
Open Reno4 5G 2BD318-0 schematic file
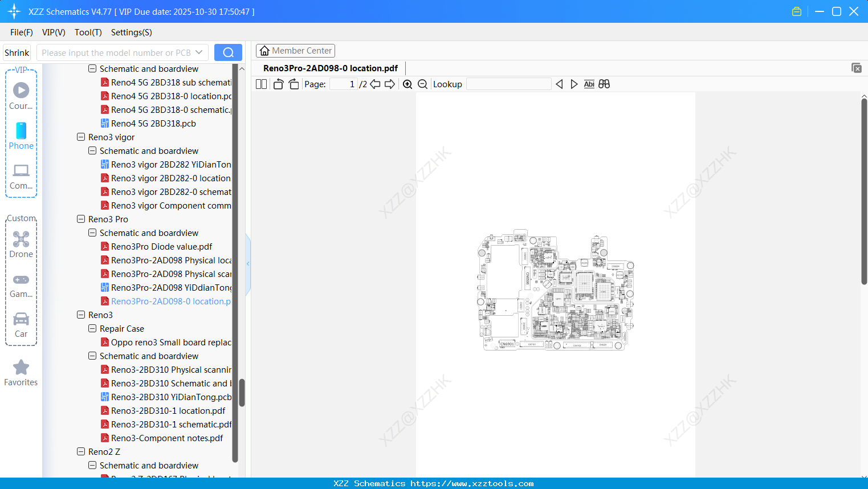coord(166,109)
